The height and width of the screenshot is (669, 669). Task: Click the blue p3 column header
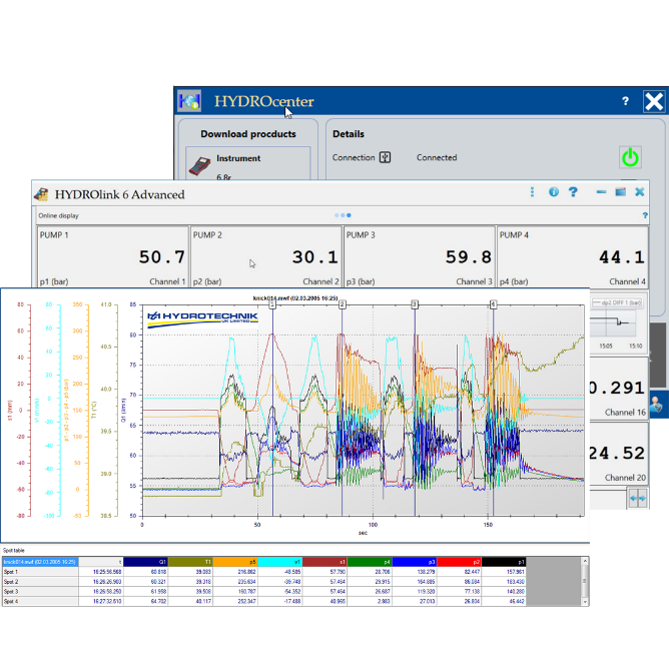pyautogui.click(x=414, y=562)
